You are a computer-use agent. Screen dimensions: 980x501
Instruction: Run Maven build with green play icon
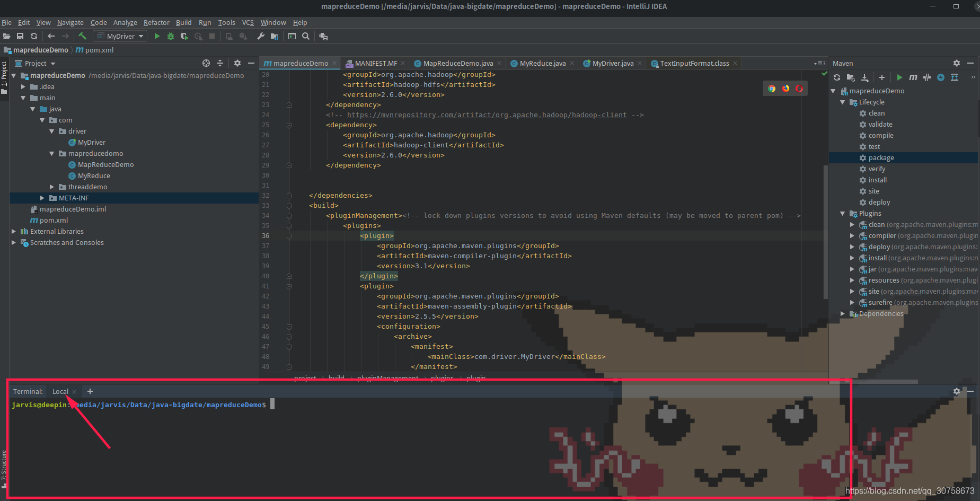pos(899,77)
